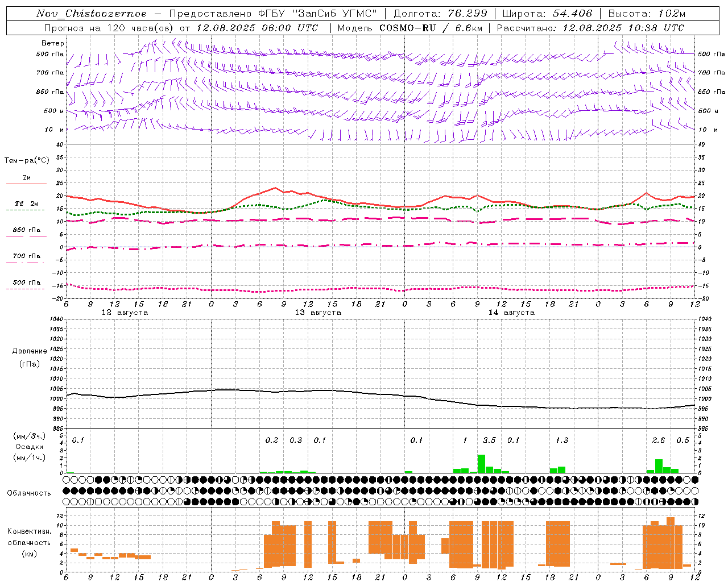Screen dimensions: 728x582
Task: Click the Облачность cloud cover label
Action: 29,493
